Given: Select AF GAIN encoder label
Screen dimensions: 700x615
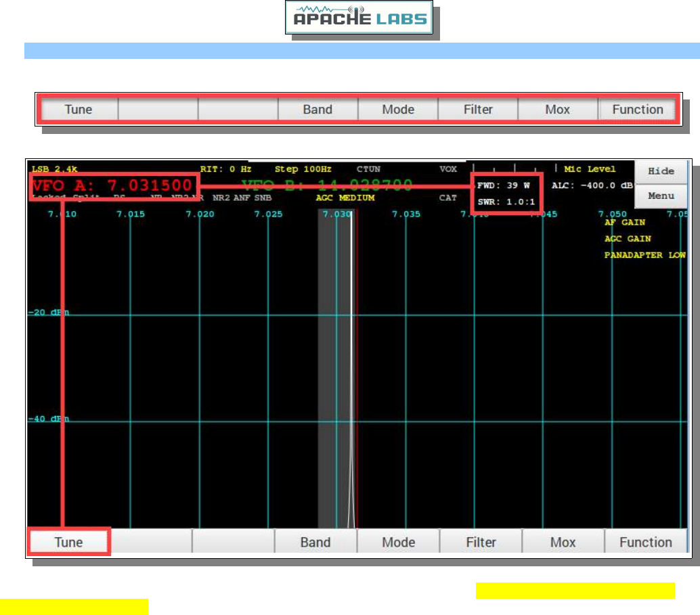Looking at the screenshot, I should click(x=625, y=223).
